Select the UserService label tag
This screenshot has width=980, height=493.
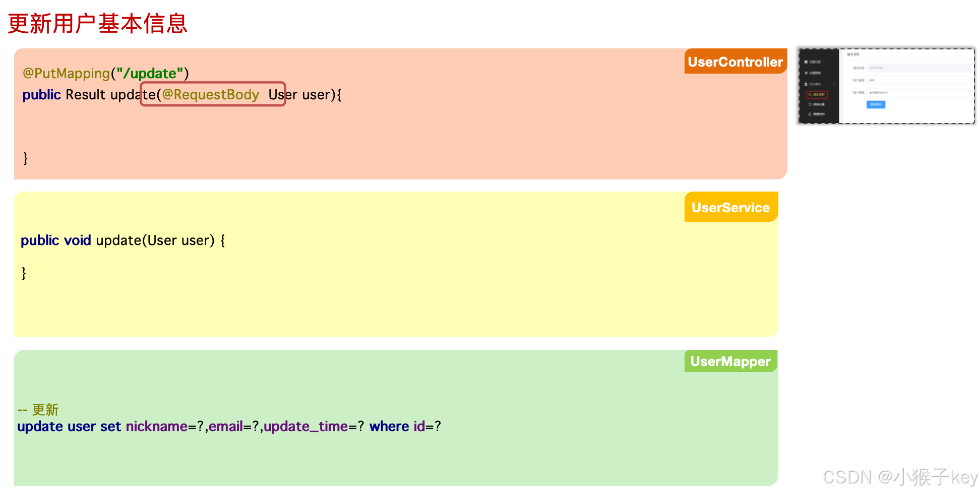click(731, 207)
